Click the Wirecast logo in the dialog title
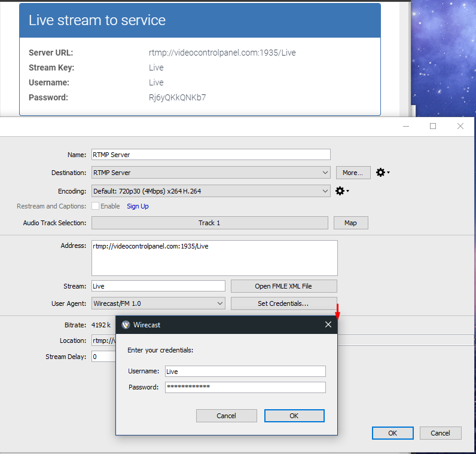This screenshot has width=476, height=454. pos(126,325)
